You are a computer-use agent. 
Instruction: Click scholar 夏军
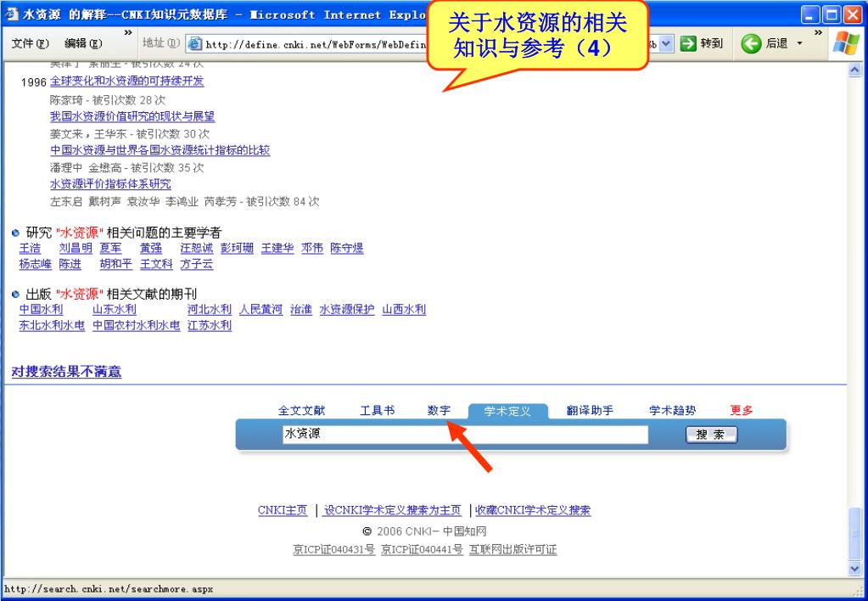click(x=110, y=248)
